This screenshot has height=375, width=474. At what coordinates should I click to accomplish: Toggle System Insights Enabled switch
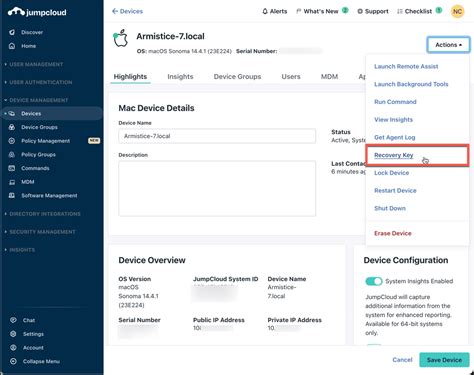click(374, 281)
